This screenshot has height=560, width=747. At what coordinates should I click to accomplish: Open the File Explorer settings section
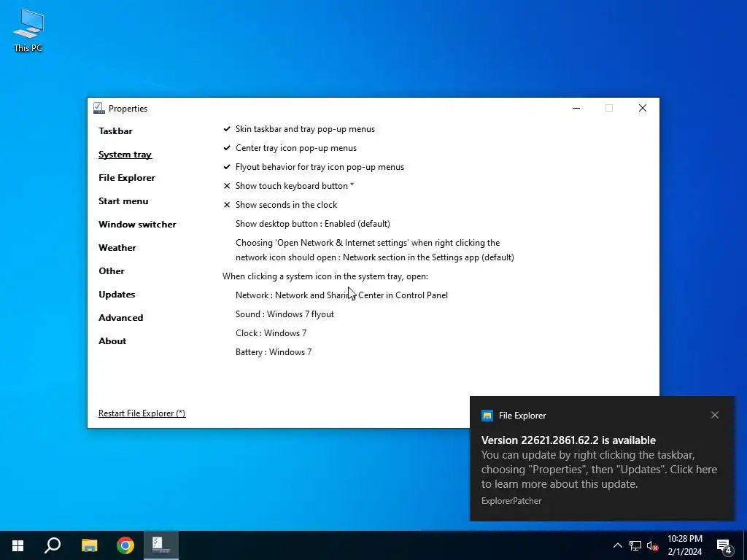pos(127,178)
